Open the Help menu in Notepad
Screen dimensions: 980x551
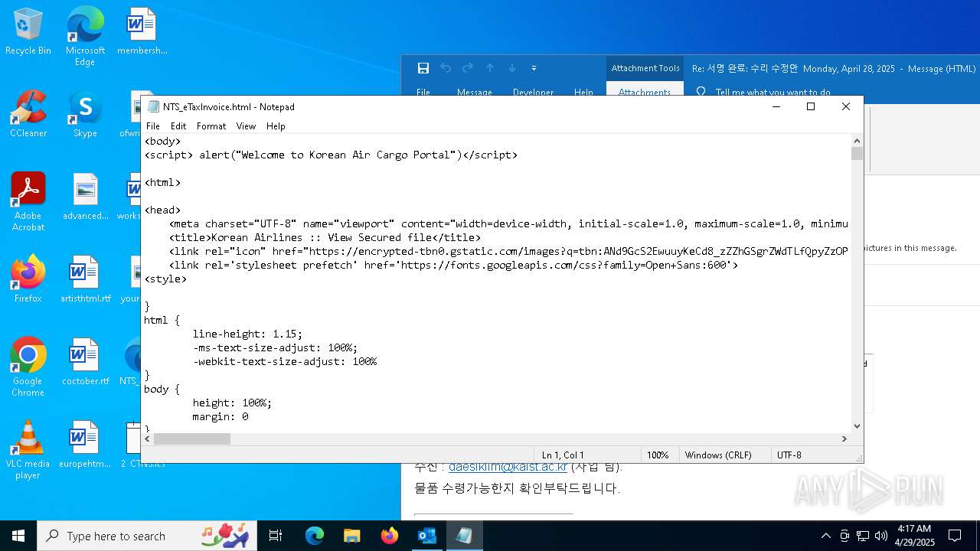276,126
